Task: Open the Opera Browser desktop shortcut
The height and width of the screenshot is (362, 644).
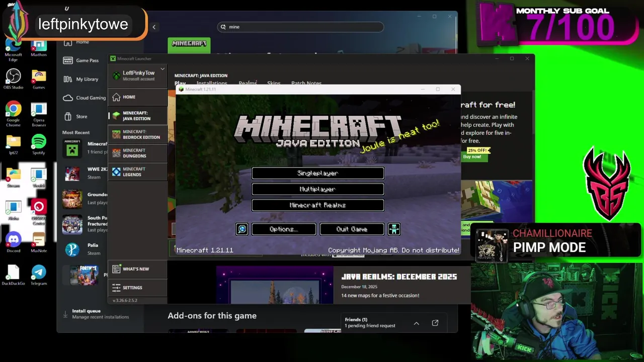Action: coord(39,114)
